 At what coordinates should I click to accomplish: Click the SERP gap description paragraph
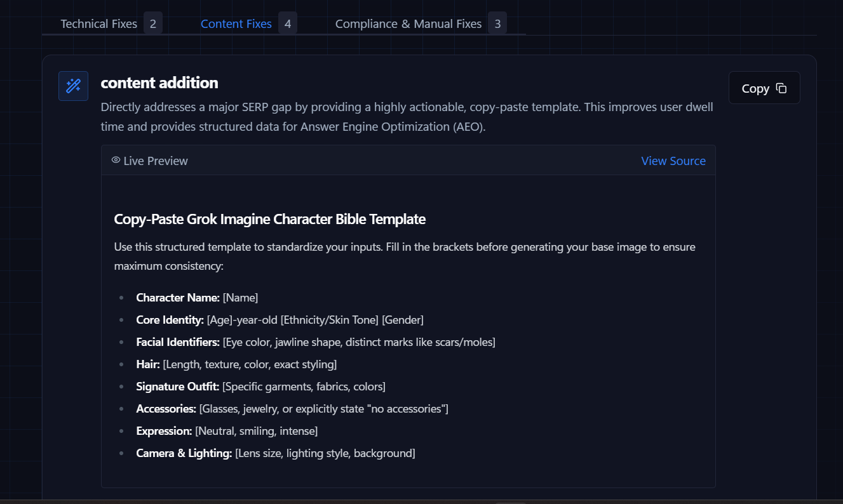pos(407,117)
